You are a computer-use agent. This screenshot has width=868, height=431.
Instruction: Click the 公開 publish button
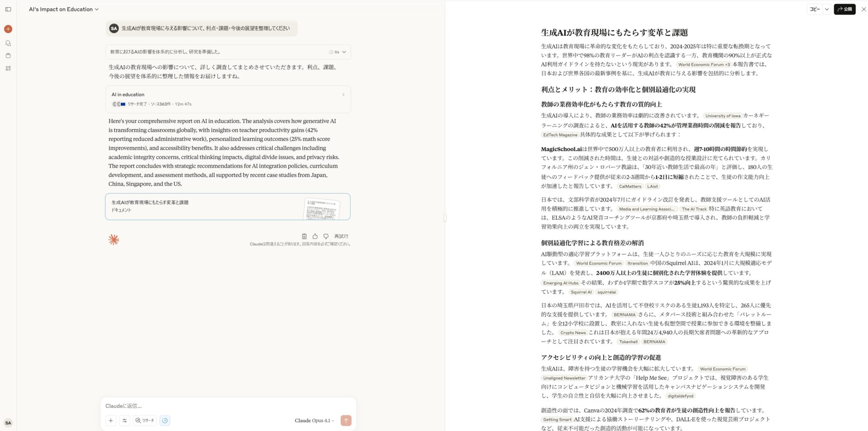click(x=844, y=9)
